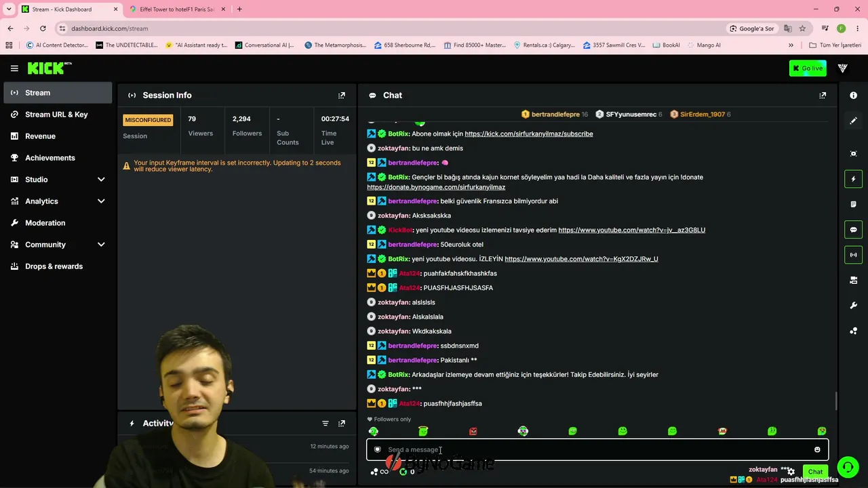Click the MISCONFIGURED session badge
This screenshot has height=488, width=868.
(148, 120)
